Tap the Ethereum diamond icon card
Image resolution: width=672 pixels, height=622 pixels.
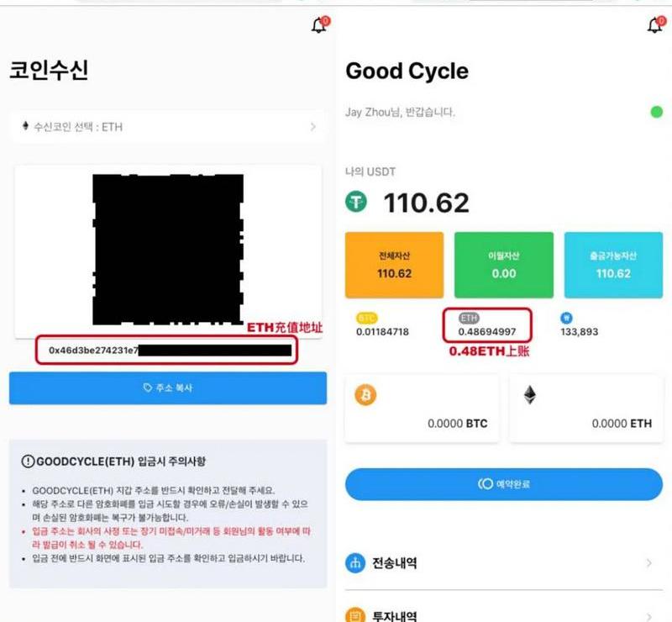(x=586, y=409)
